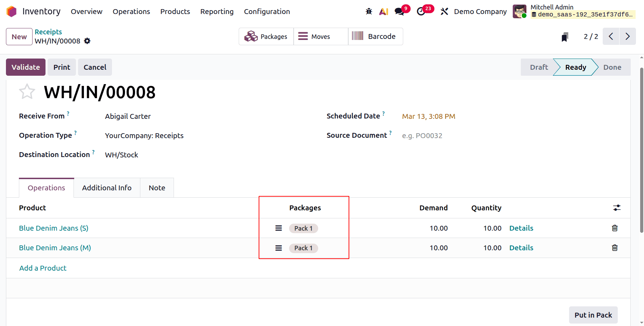Open the Packages smart button

(266, 36)
